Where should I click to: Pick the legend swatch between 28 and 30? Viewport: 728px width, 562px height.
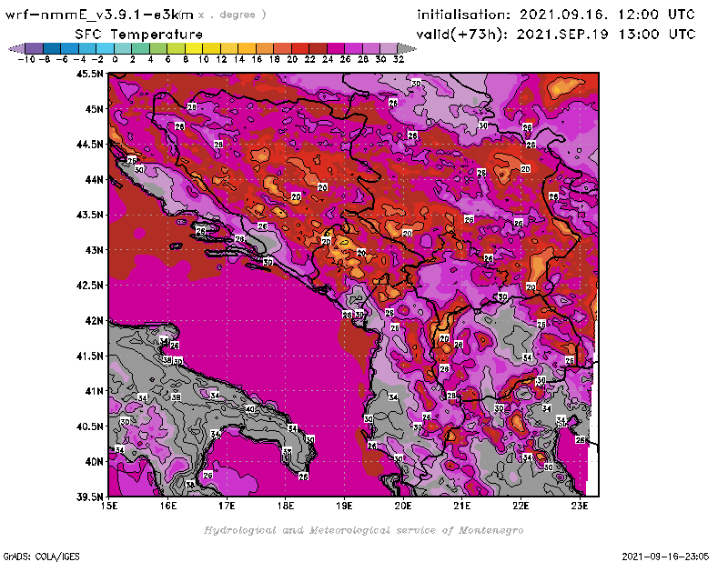pos(370,48)
